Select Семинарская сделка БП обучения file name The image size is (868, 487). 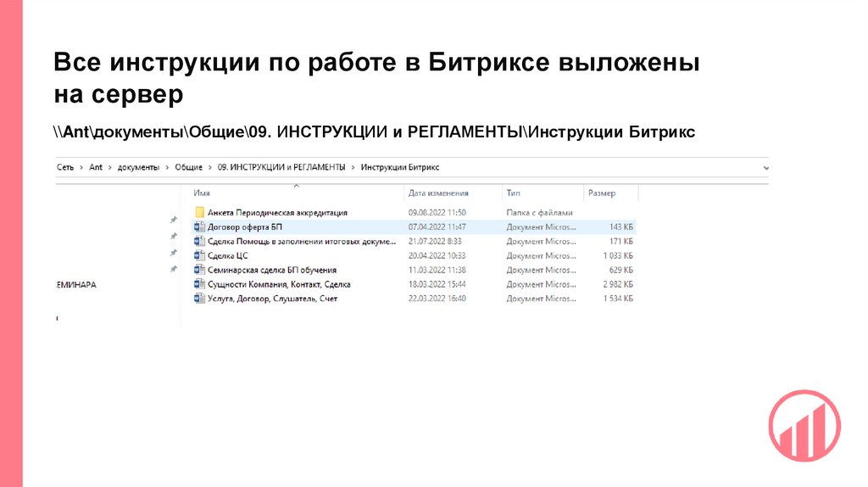point(272,270)
